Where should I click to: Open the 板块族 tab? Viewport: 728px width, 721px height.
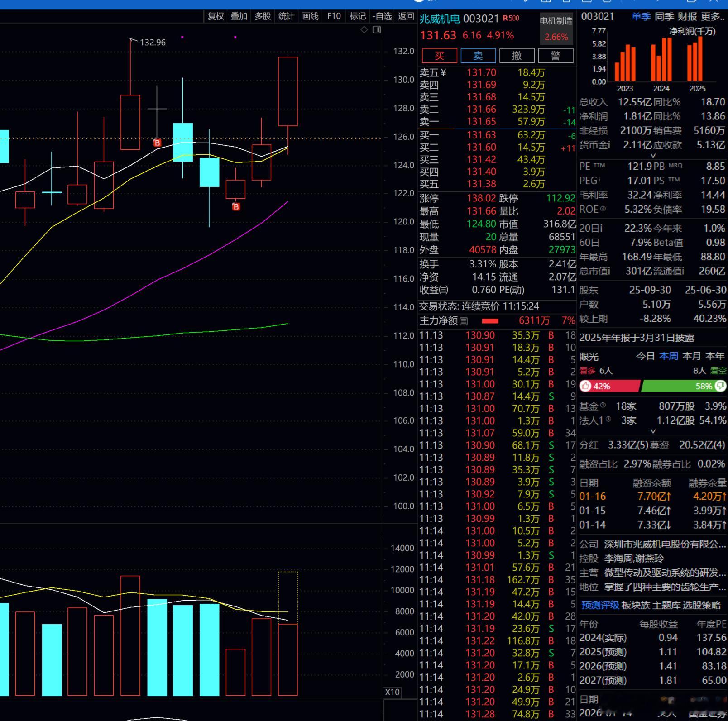click(x=636, y=605)
